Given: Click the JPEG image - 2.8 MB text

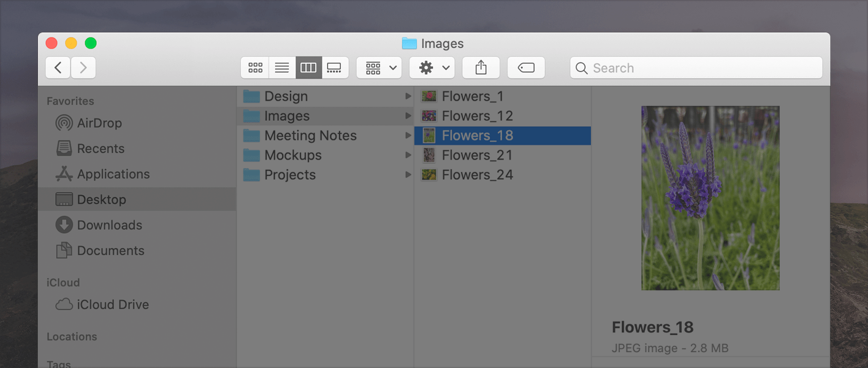Looking at the screenshot, I should tap(670, 348).
